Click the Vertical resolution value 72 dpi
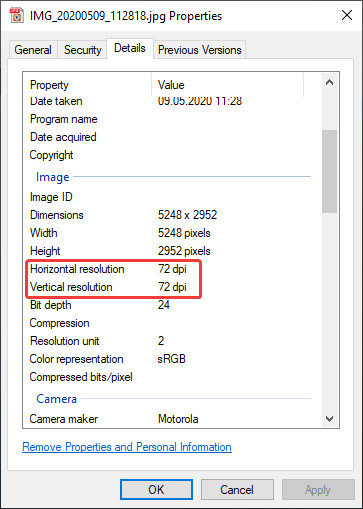The height and width of the screenshot is (509, 363). [172, 287]
